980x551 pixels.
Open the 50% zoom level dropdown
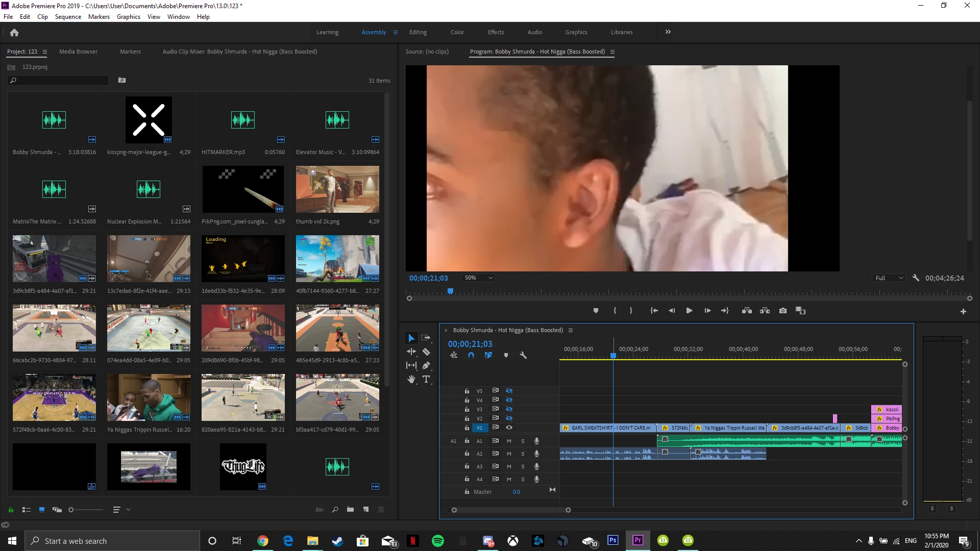point(478,278)
